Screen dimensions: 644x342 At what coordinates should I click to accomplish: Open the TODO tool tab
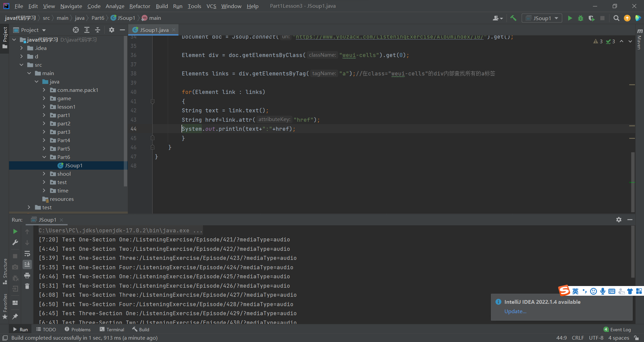[46, 330]
